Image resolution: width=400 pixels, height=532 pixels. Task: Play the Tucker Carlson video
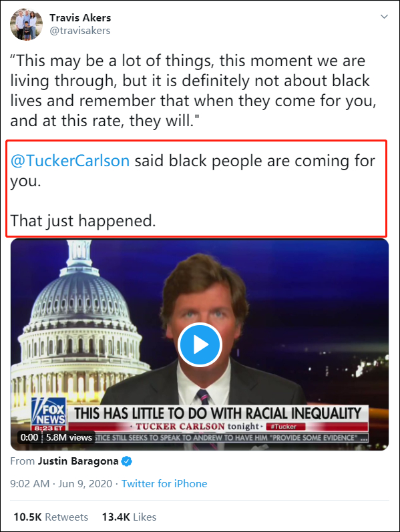pos(200,344)
